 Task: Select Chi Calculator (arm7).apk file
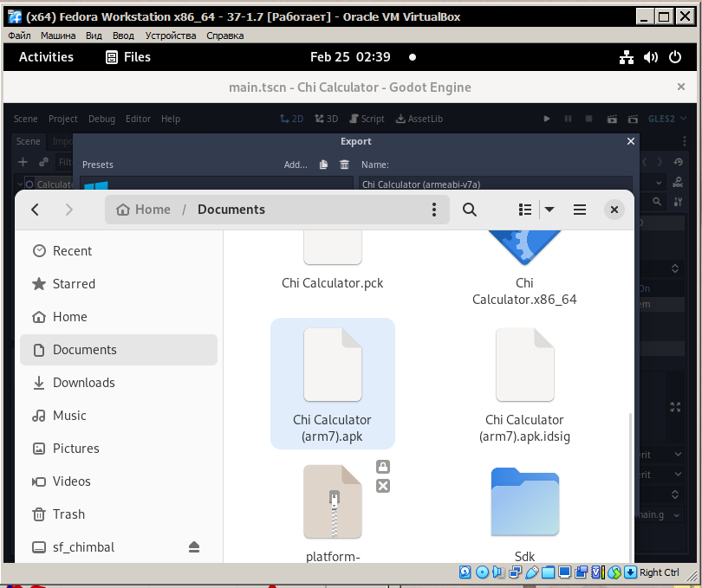click(332, 384)
